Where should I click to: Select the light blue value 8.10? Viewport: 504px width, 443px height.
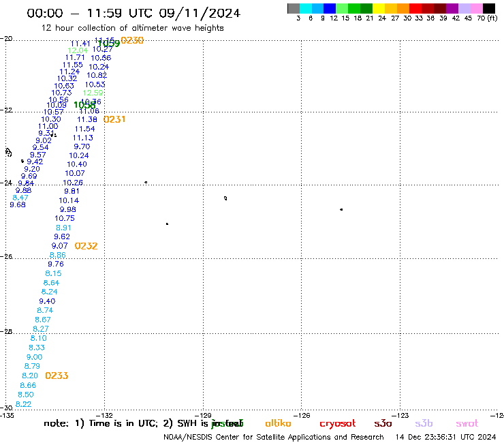[x=39, y=338]
